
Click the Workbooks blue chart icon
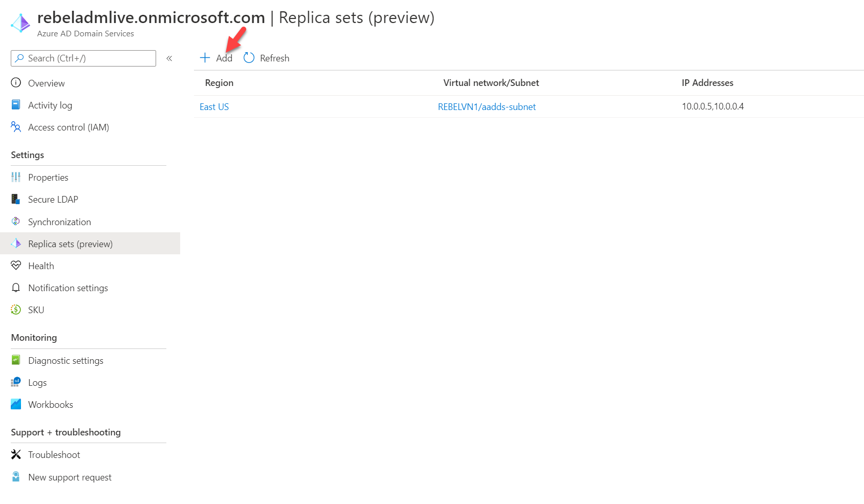[16, 404]
